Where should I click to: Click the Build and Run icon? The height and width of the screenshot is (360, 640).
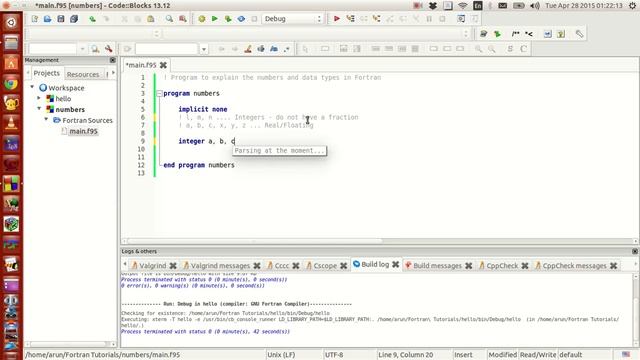(x=228, y=19)
